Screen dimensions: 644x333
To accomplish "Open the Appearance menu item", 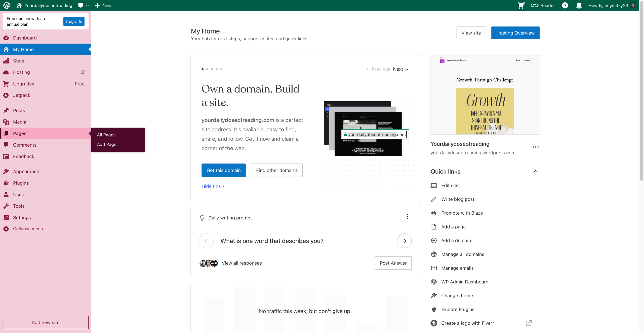I will [x=26, y=172].
